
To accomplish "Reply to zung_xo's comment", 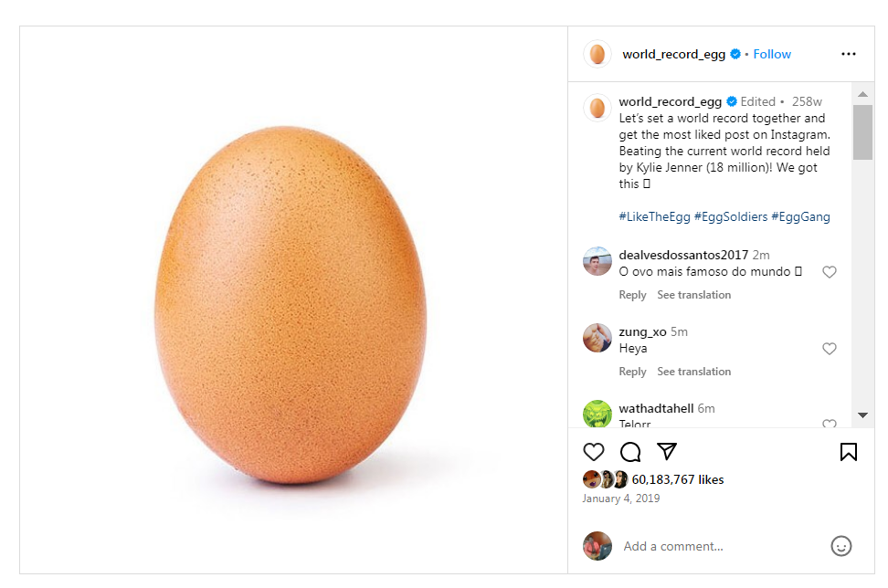I will click(x=632, y=372).
